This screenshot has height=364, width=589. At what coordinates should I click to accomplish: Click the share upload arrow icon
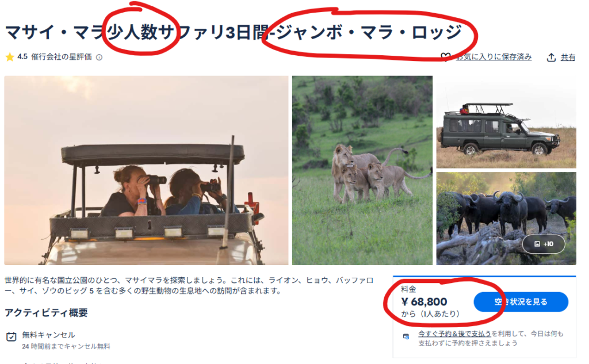[x=551, y=58]
